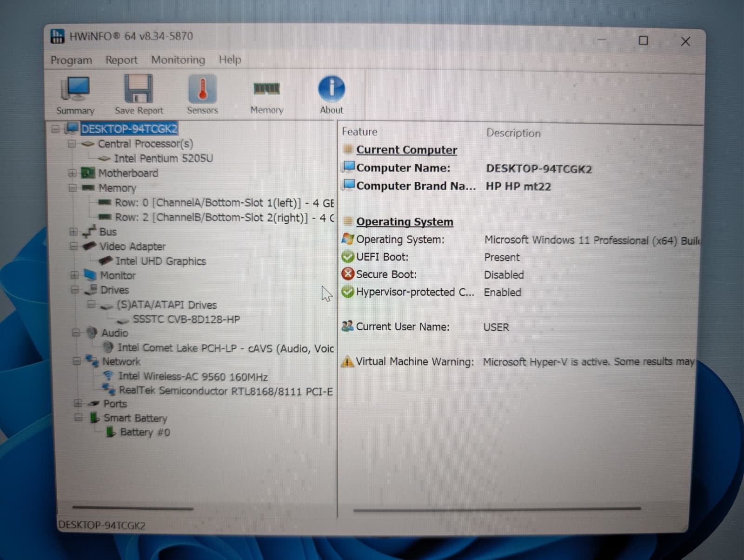Click the computer icon beside Computer Name
Image resolution: width=744 pixels, height=560 pixels.
[348, 167]
